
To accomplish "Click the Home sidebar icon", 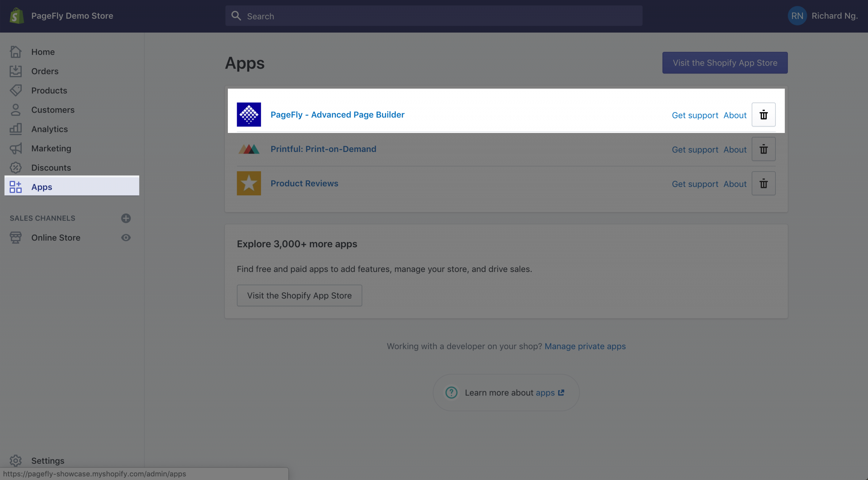I will click(x=16, y=52).
